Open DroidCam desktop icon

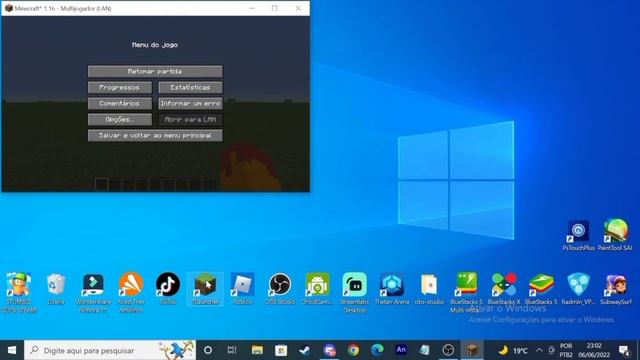(x=318, y=289)
